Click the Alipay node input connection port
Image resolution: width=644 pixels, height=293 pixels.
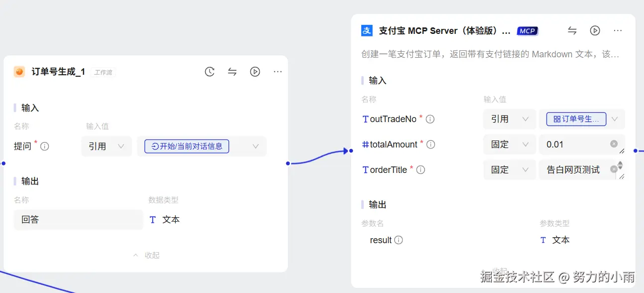pyautogui.click(x=351, y=150)
